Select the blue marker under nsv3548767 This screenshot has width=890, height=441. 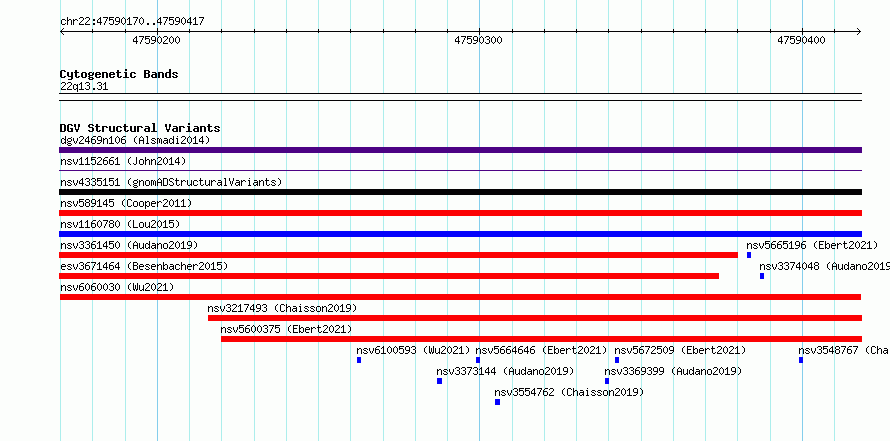point(801,360)
